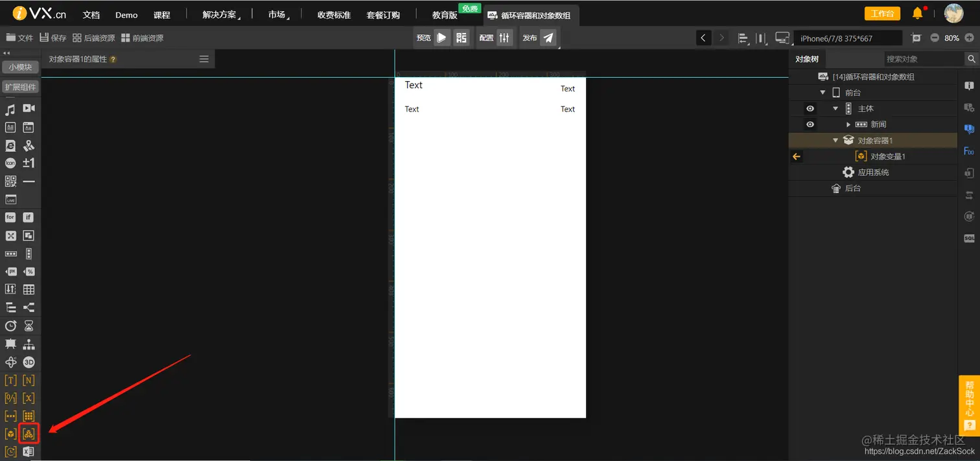The image size is (980, 461).
Task: Collapse the 主体 tree node
Action: (x=835, y=109)
